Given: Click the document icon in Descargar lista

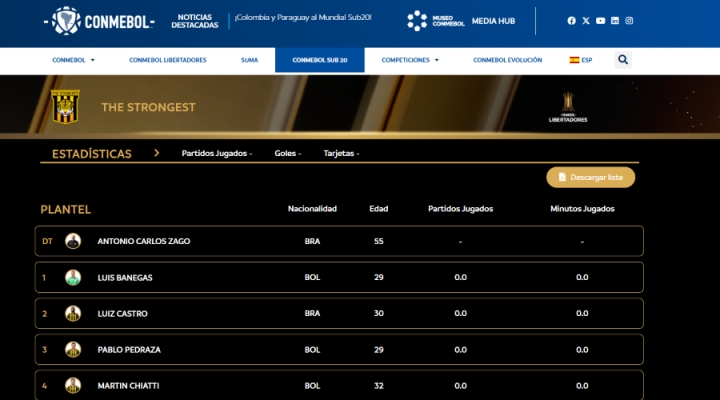Looking at the screenshot, I should (x=562, y=177).
